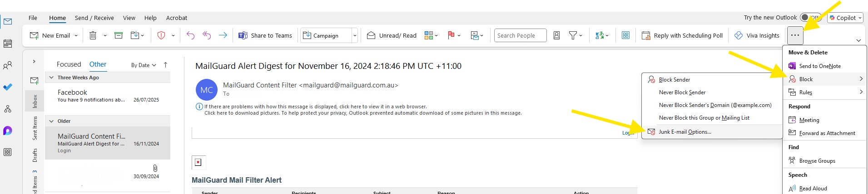868x194 pixels.
Task: Open By Date sort dropdown
Action: pos(144,65)
